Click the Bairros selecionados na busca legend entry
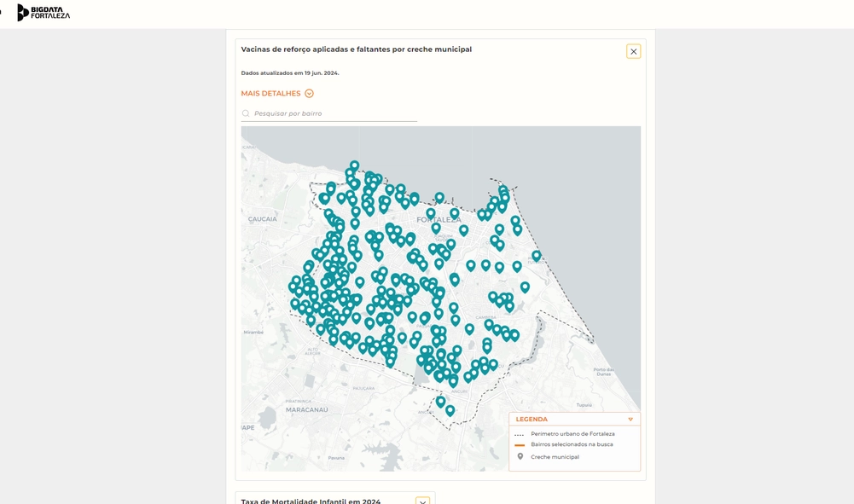Viewport: 854px width, 504px height. click(572, 445)
